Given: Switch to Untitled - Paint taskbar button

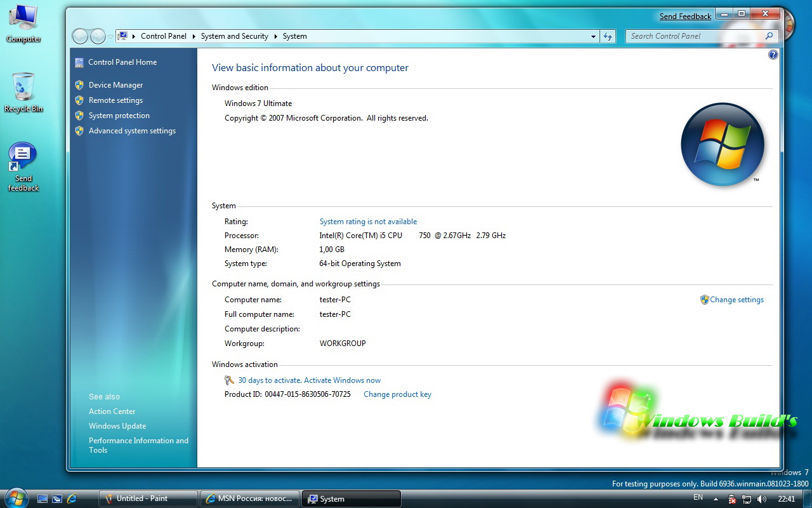Looking at the screenshot, I should pos(148,498).
